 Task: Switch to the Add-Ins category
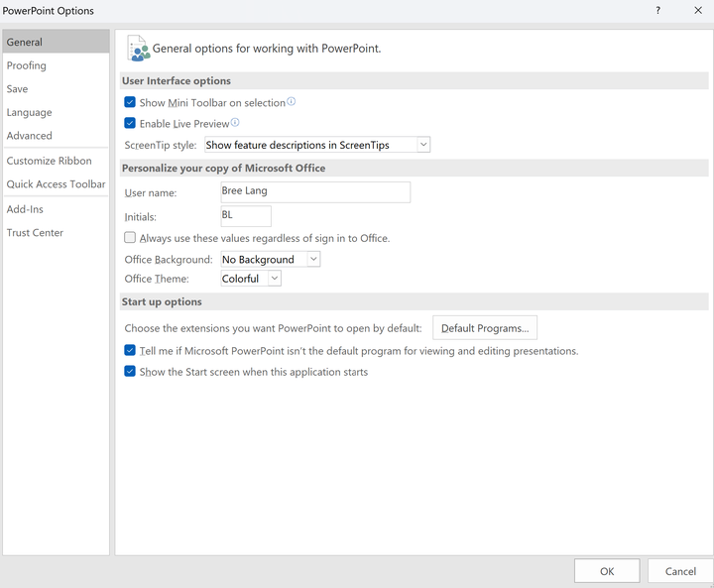coord(56,209)
